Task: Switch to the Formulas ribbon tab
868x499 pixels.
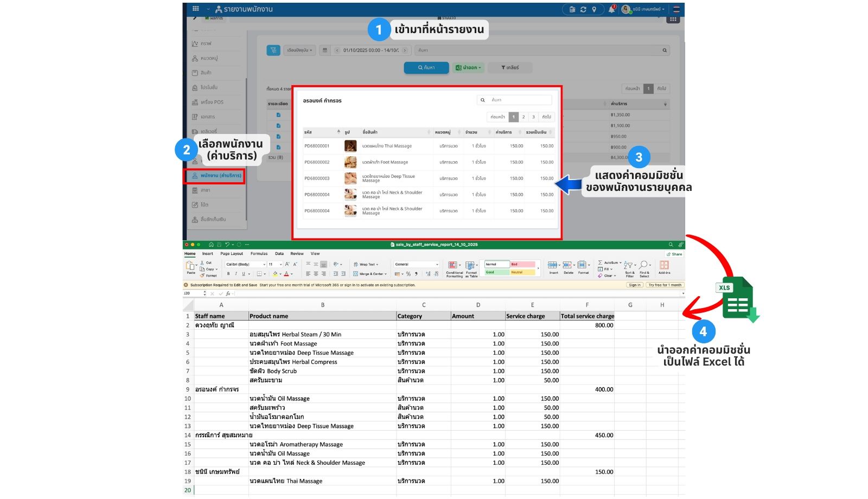Action: (x=259, y=254)
